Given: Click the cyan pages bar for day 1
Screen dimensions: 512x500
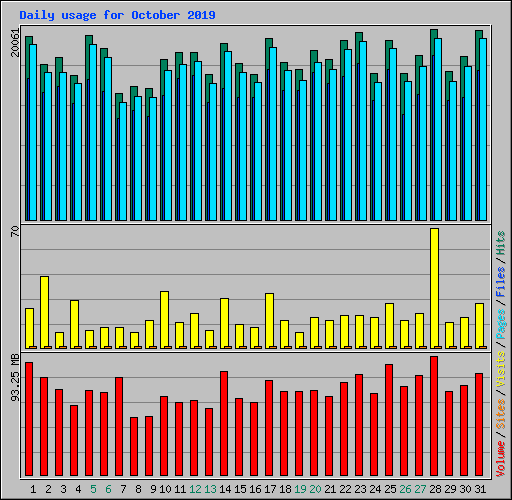Looking at the screenshot, I should (33, 132).
